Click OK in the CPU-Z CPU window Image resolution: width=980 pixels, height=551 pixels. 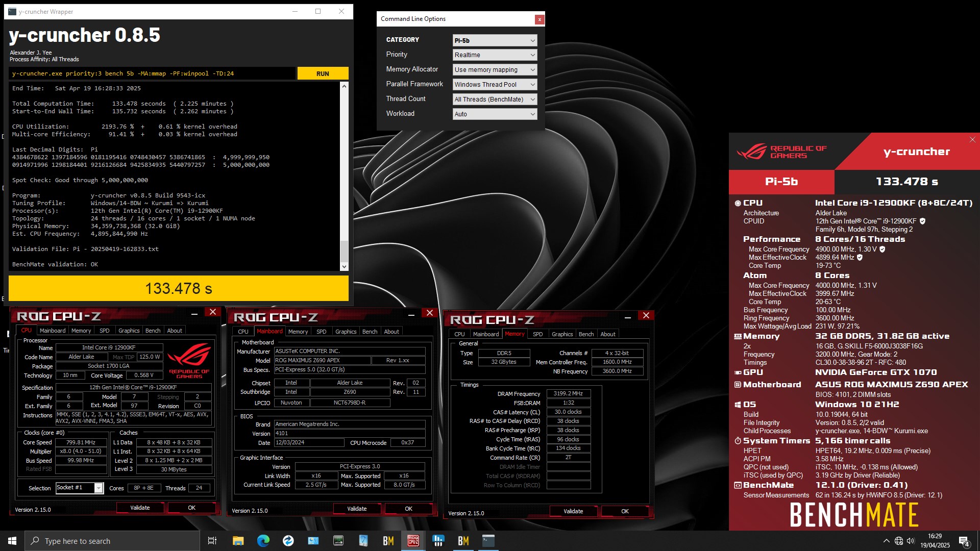coord(191,508)
